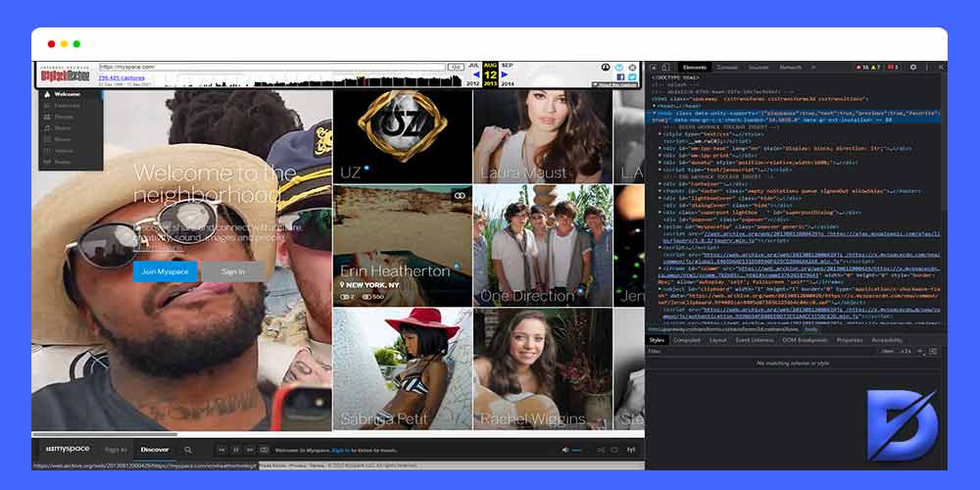Open the Laura Maust tile
The height and width of the screenshot is (490, 980).
(543, 136)
